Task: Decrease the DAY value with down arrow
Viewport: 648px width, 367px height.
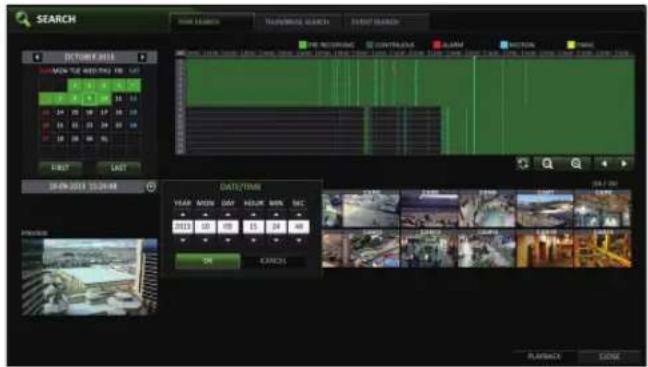Action: [228, 240]
